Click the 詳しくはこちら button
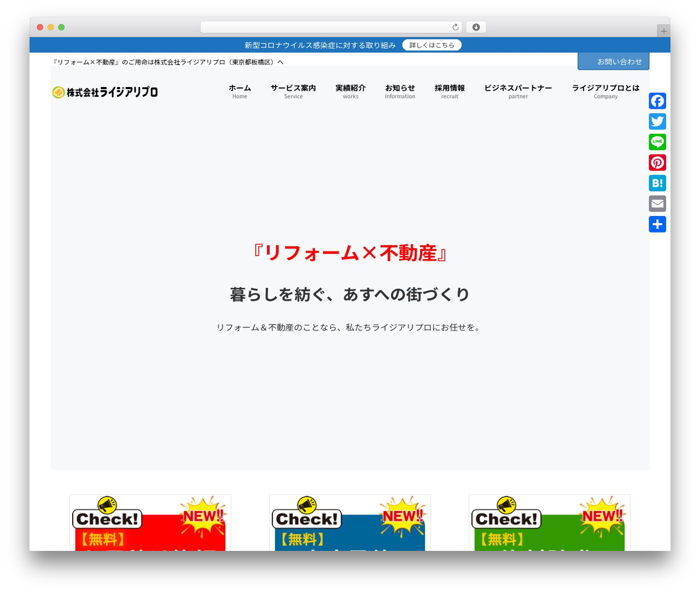This screenshot has height=593, width=700. coord(432,45)
